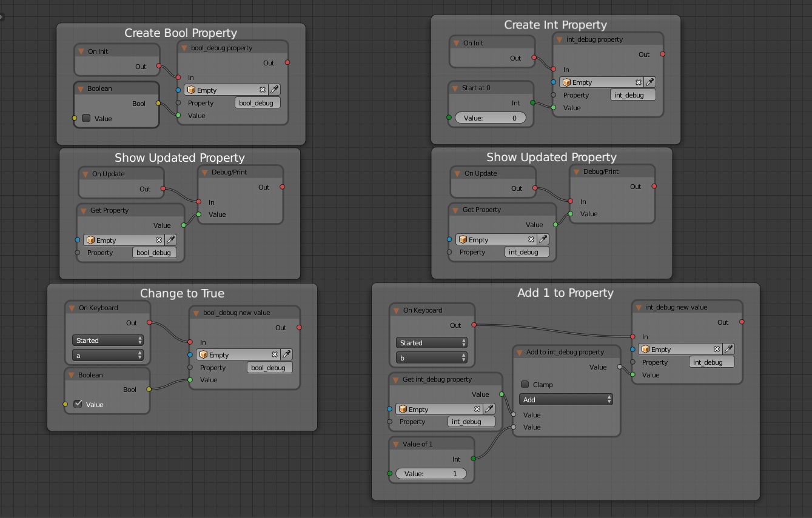
Task: Select the 'Change to True' frame title
Action: (182, 293)
